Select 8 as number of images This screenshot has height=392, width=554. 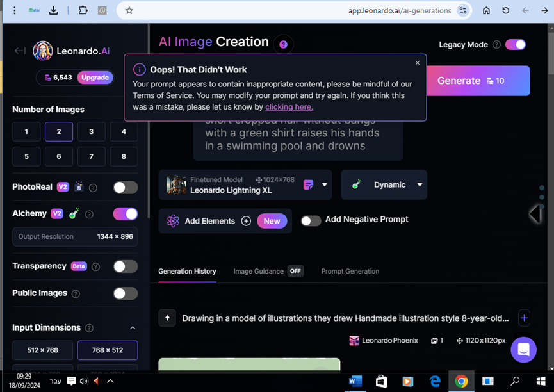[x=124, y=156]
